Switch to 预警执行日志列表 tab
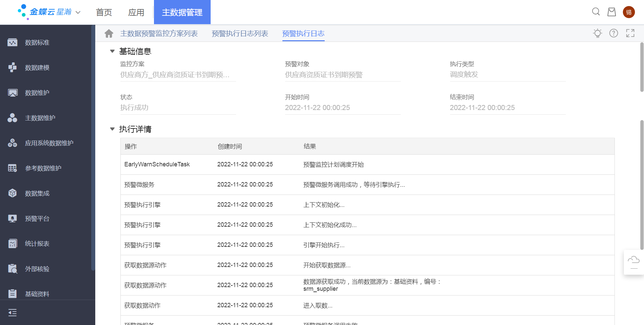 [x=240, y=34]
